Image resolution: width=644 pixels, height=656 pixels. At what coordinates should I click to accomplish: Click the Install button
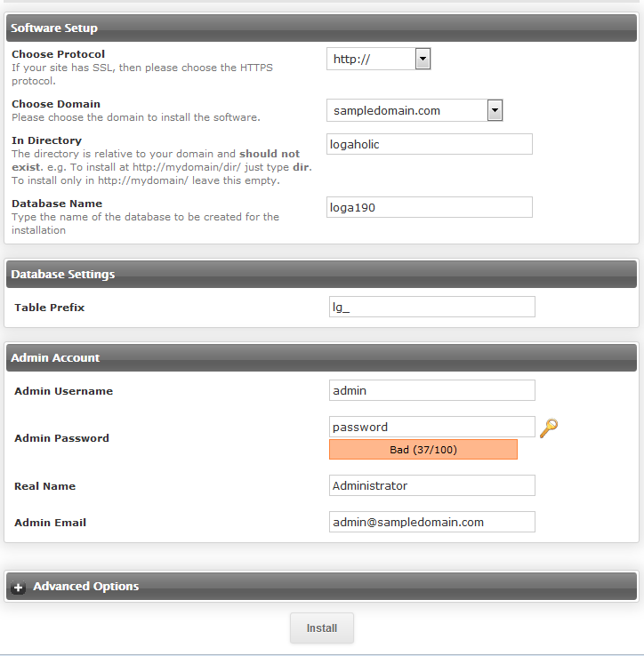321,628
